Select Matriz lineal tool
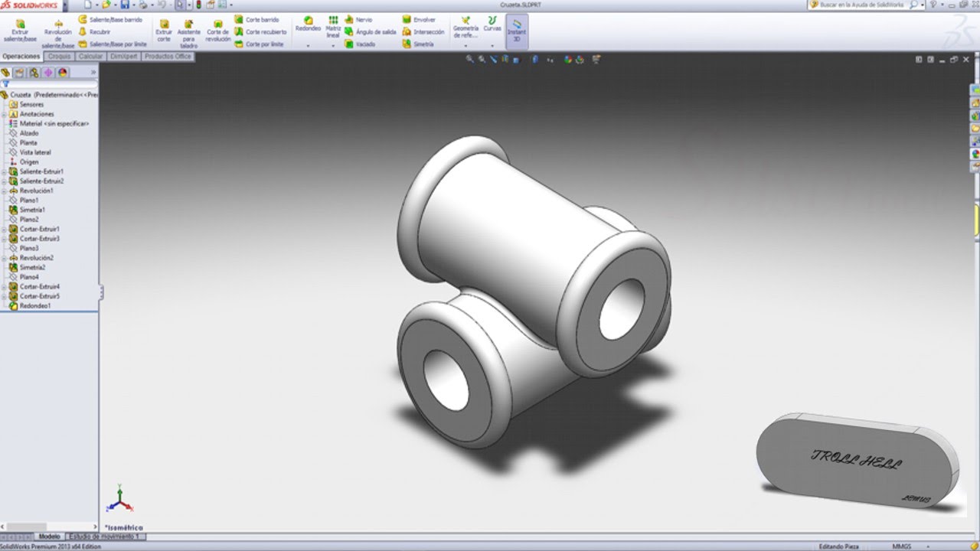Screen dimensions: 980x551 tap(333, 27)
